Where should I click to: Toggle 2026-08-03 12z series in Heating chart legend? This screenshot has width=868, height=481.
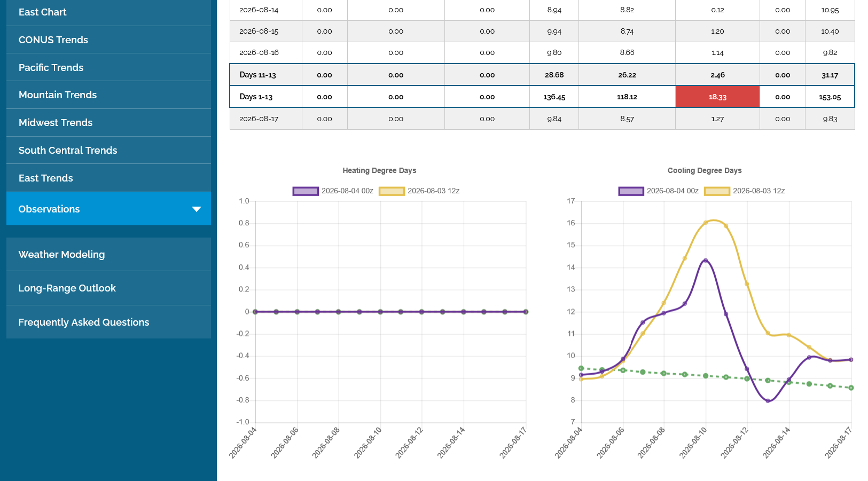[419, 191]
